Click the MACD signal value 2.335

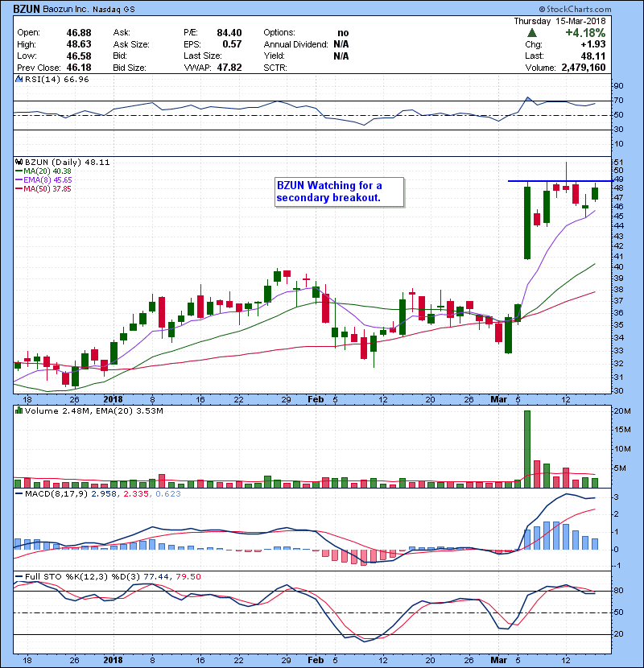click(x=136, y=494)
